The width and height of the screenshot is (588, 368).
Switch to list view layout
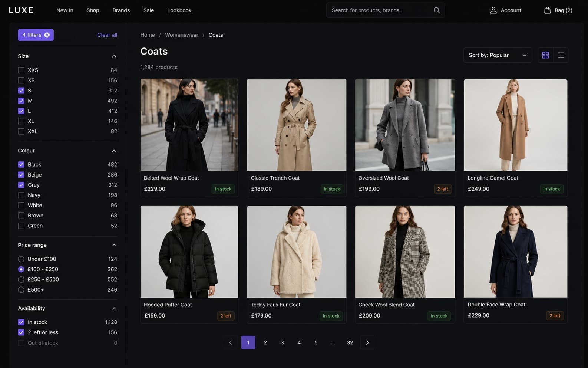tap(561, 55)
